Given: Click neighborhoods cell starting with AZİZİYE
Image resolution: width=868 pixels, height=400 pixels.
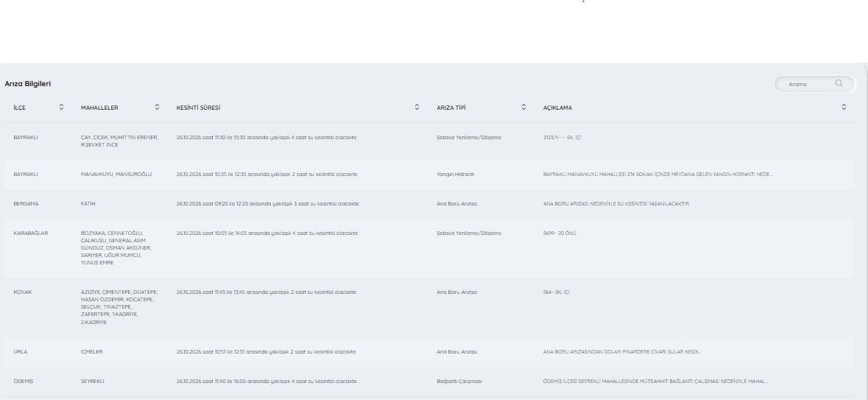Looking at the screenshot, I should [x=119, y=307].
